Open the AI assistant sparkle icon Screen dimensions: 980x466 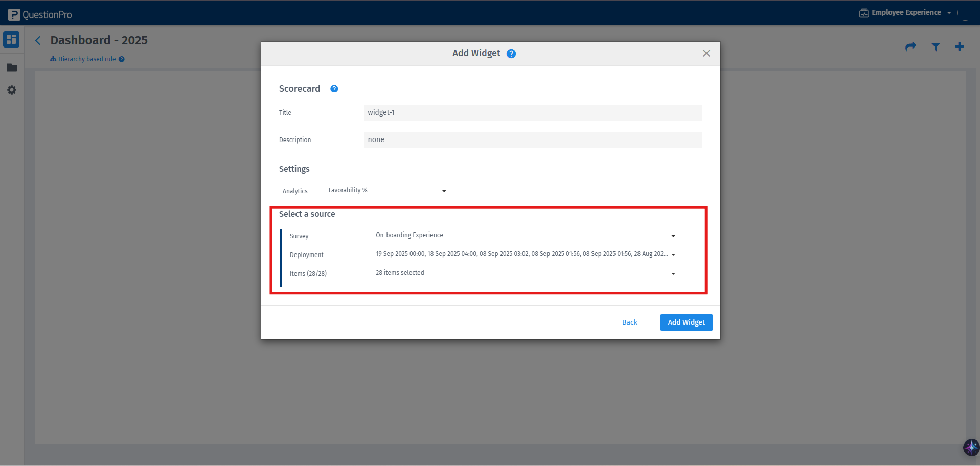(969, 447)
